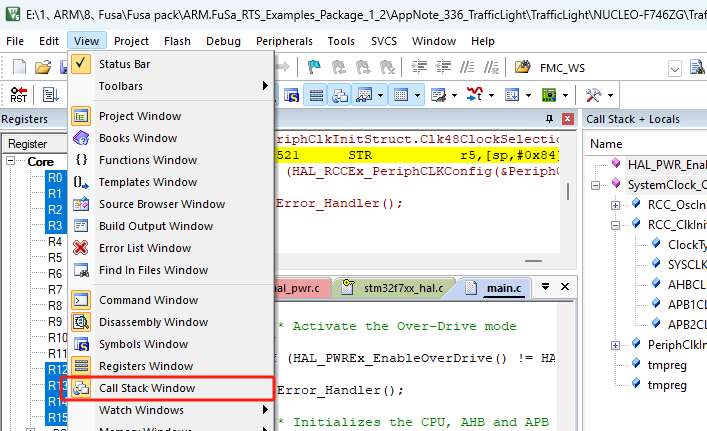The width and height of the screenshot is (707, 431).
Task: Click the Reset CPU (RST) toolbar icon
Action: click(19, 95)
